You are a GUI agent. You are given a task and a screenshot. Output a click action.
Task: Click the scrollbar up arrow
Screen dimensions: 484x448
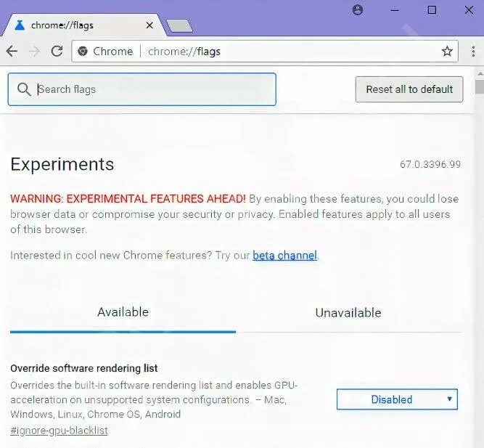[x=480, y=73]
